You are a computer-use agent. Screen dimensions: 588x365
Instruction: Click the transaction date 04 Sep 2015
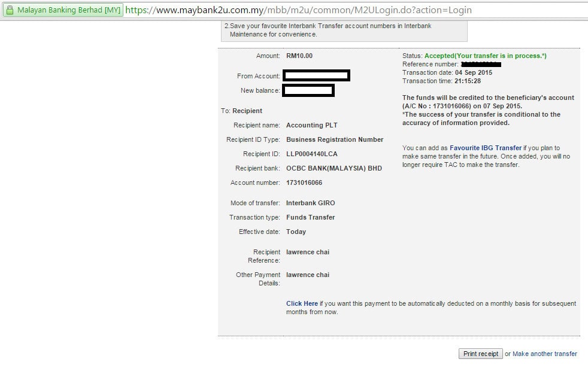click(473, 72)
